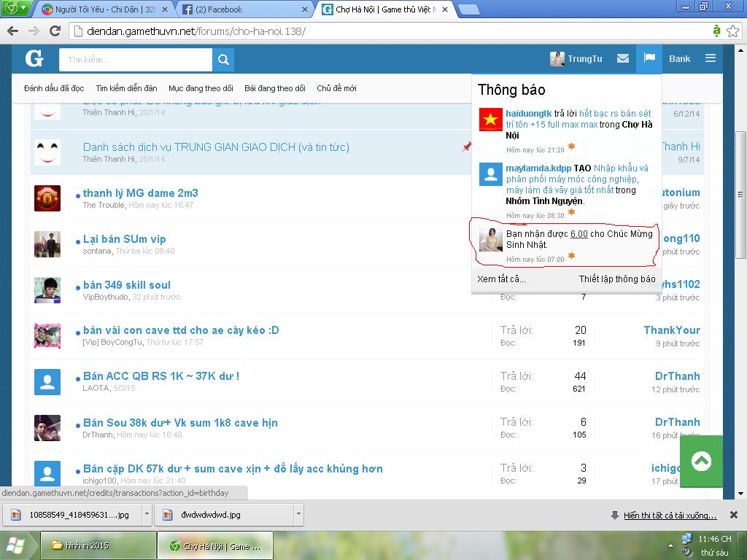The height and width of the screenshot is (560, 747).
Task: Open Bài đang theo dõi
Action: (x=274, y=88)
